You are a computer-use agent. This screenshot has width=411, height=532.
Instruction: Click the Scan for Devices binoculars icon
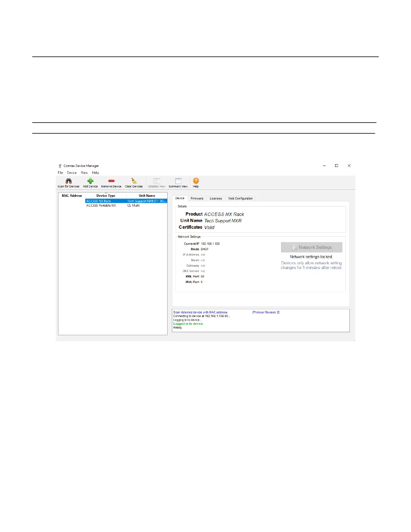tap(68, 181)
